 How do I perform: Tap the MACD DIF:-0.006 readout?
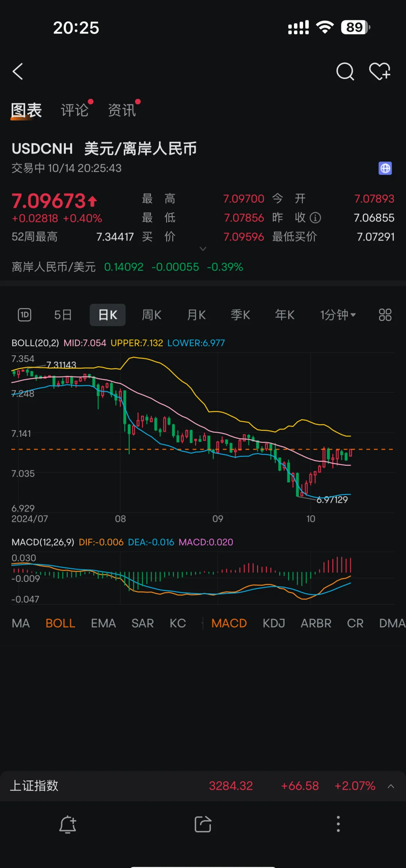(101, 542)
